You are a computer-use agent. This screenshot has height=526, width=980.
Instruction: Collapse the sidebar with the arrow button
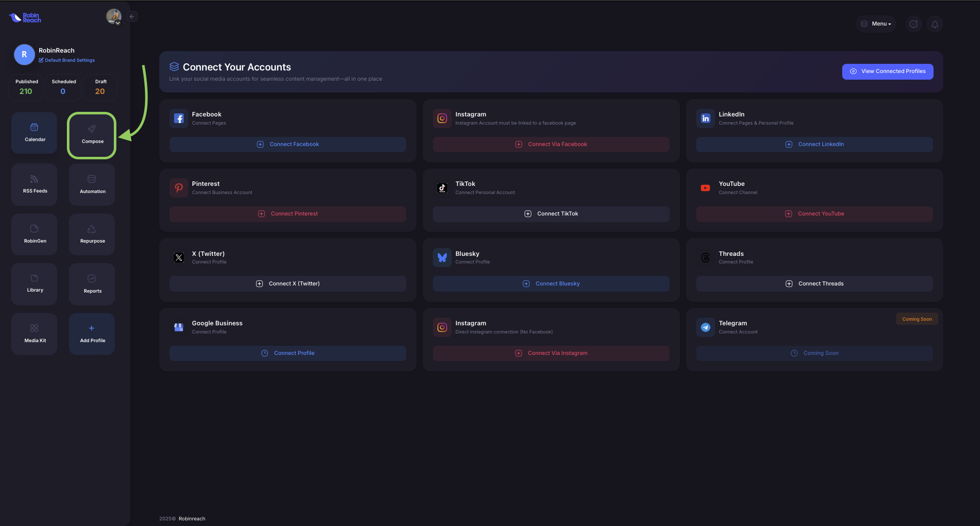[x=132, y=16]
